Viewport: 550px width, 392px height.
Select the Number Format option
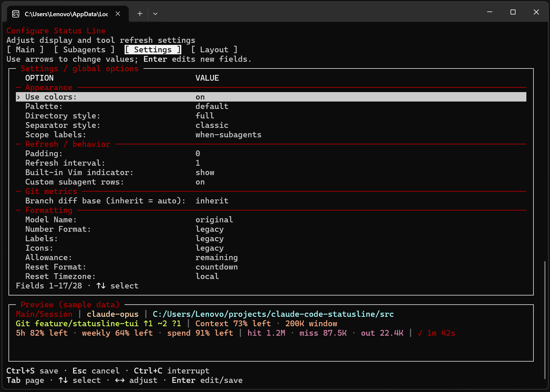pos(58,229)
